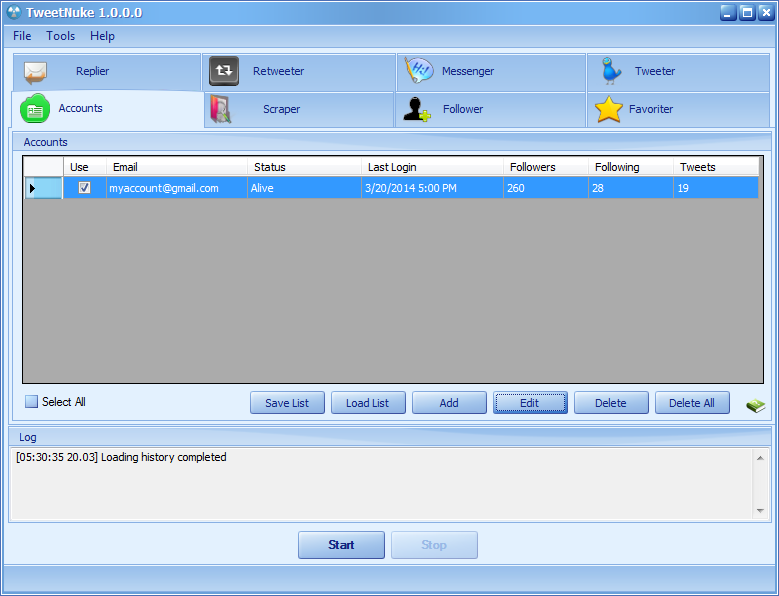Click the Following value 28

[631, 188]
